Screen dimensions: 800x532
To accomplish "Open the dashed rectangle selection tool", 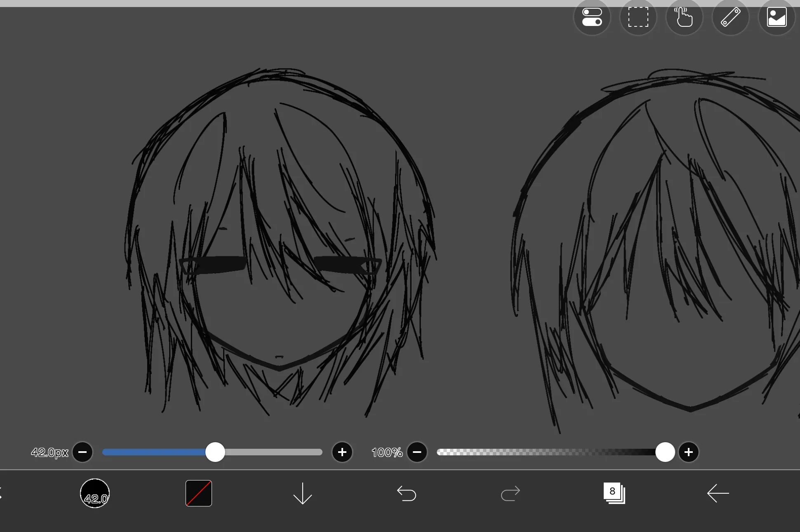I will [x=638, y=17].
